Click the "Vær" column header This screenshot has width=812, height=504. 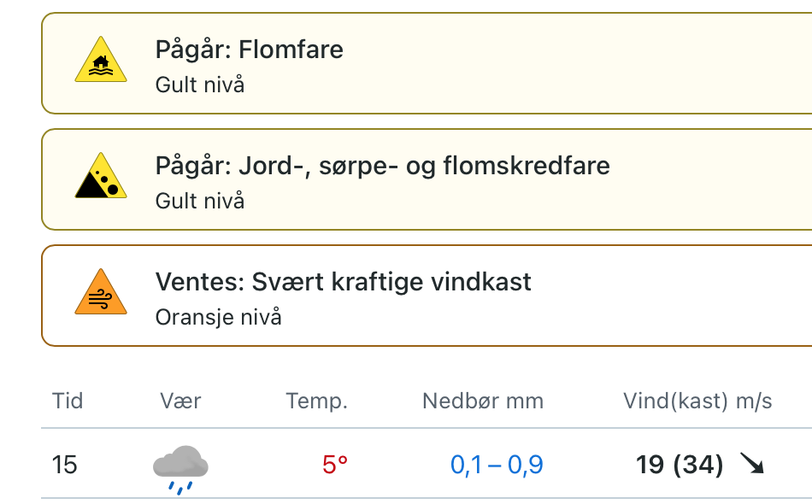(x=180, y=401)
